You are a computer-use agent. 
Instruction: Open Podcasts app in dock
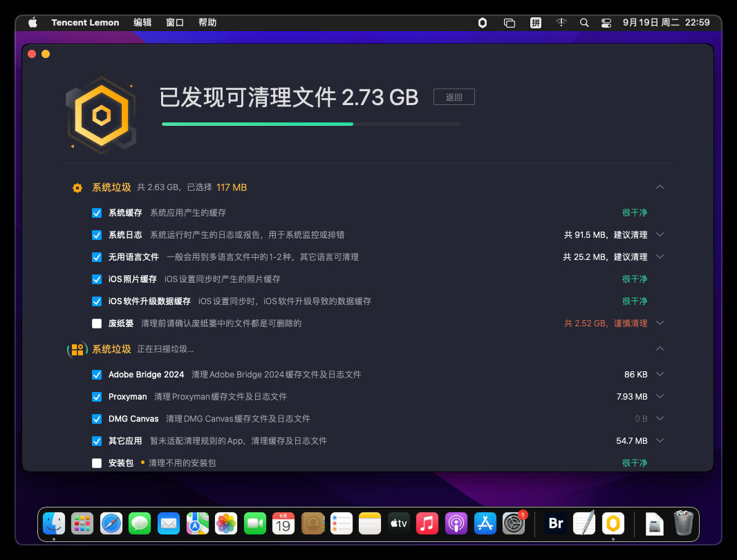[x=456, y=523]
